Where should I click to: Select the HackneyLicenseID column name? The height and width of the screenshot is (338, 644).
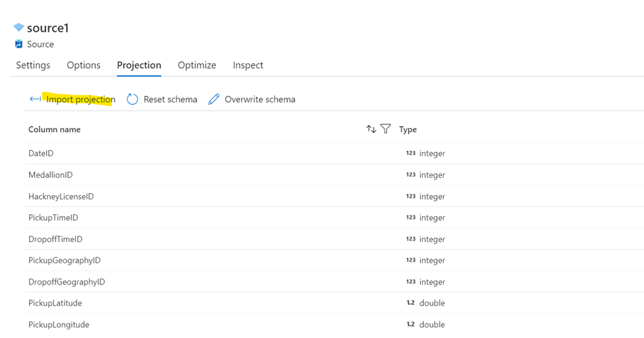(61, 196)
